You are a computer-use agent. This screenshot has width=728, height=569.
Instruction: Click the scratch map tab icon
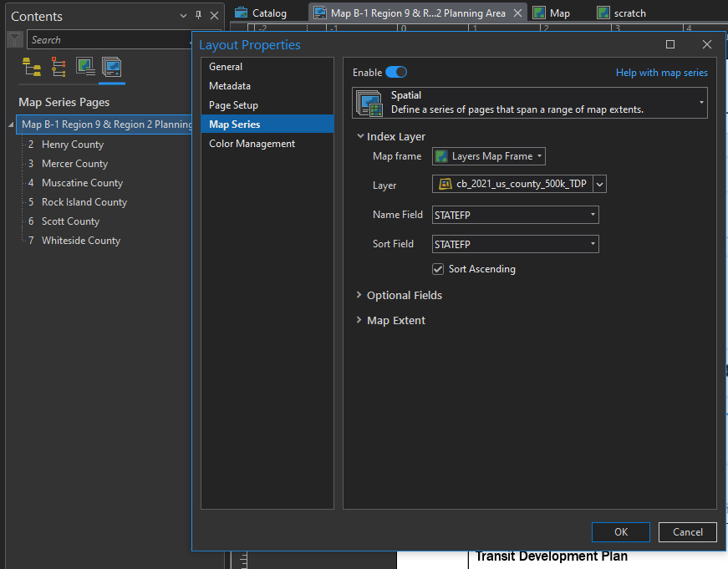603,13
